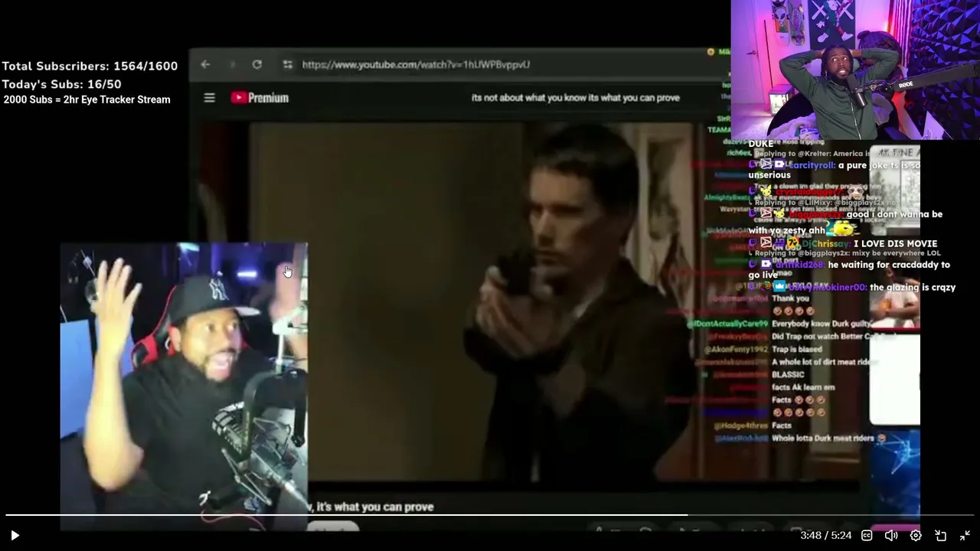Seek using the video progress bar
Viewport: 980px width, 551px height.
[x=490, y=516]
